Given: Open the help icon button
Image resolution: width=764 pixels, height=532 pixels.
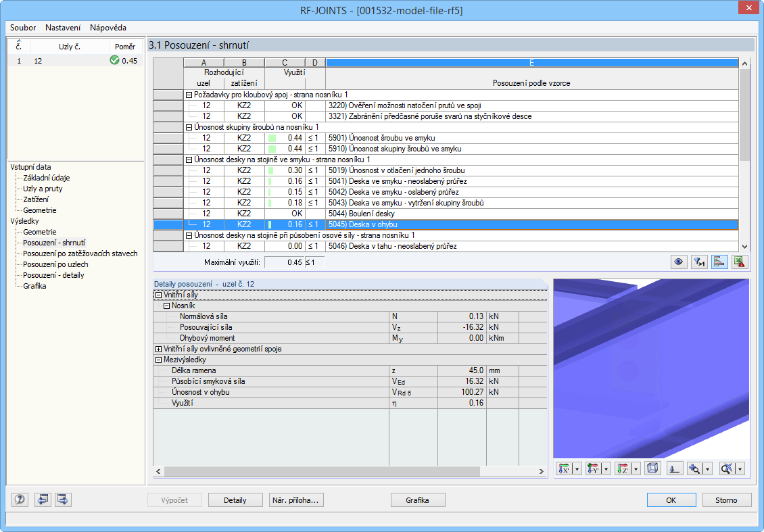Looking at the screenshot, I should click(20, 500).
